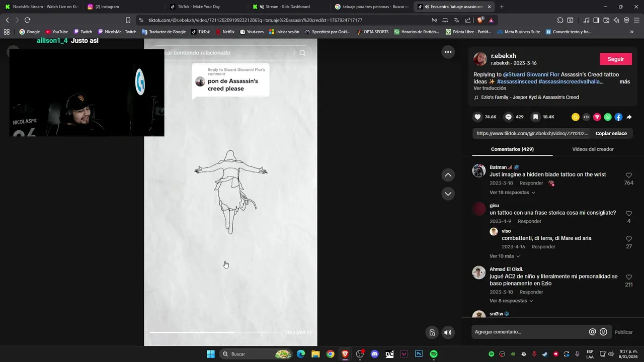Go to next video with down arrow

coord(448,194)
